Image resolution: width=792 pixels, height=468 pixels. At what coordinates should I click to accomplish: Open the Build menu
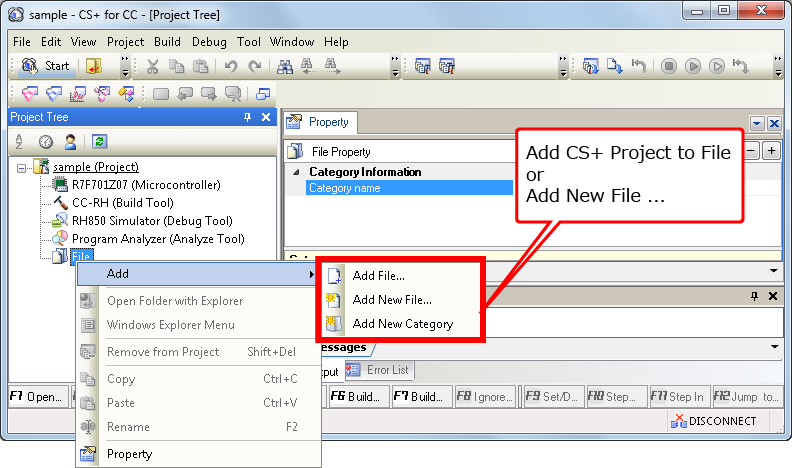point(167,42)
